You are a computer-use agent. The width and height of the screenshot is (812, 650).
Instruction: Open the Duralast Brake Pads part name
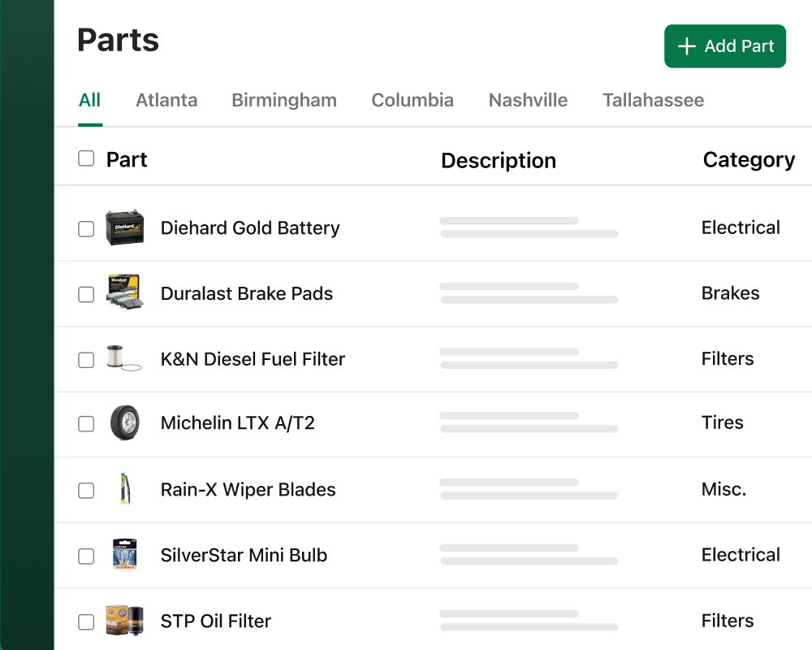247,293
